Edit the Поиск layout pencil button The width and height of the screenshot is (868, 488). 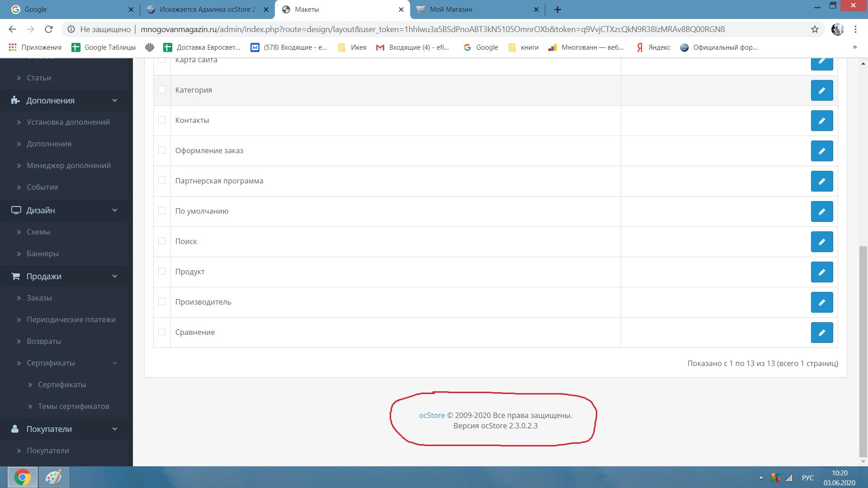click(821, 242)
